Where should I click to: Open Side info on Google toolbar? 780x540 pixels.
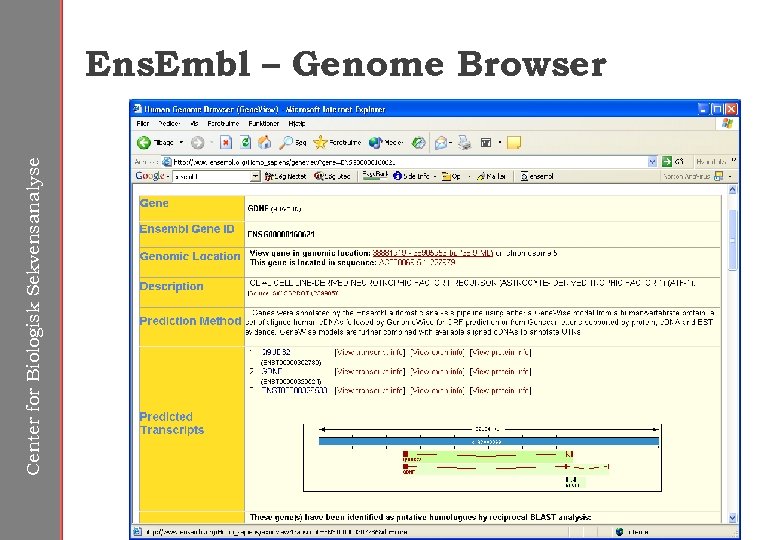coord(412,177)
